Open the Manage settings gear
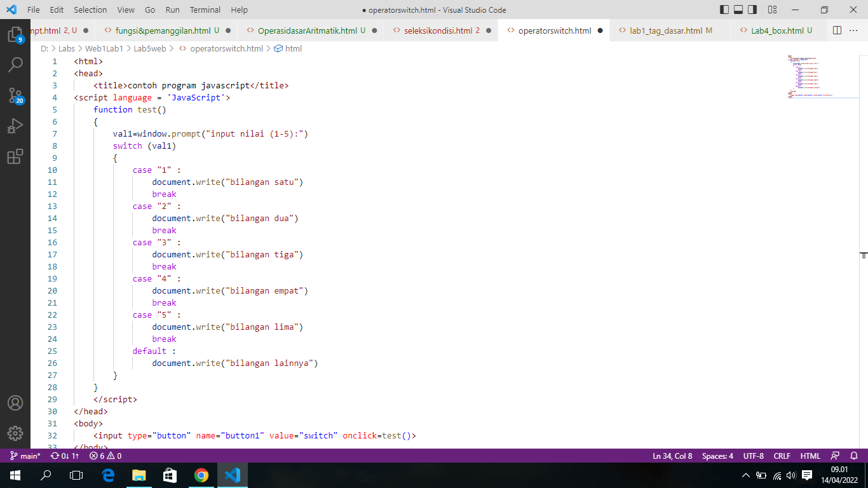 (x=16, y=434)
